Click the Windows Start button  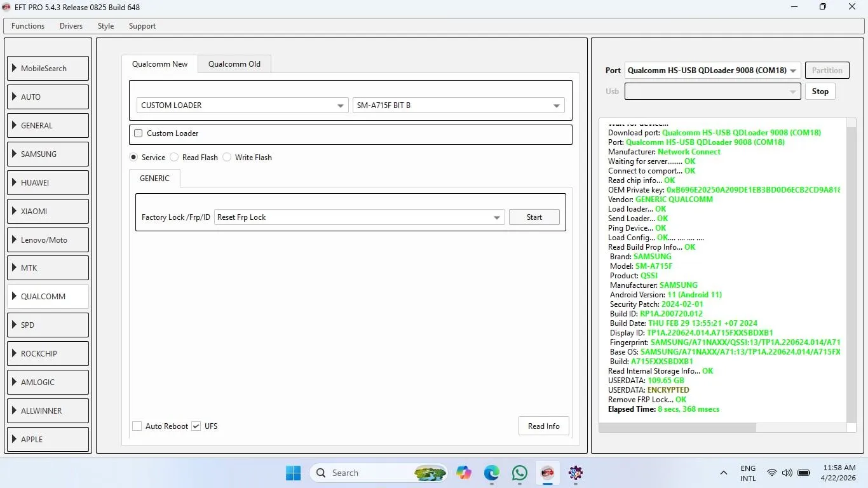[293, 473]
